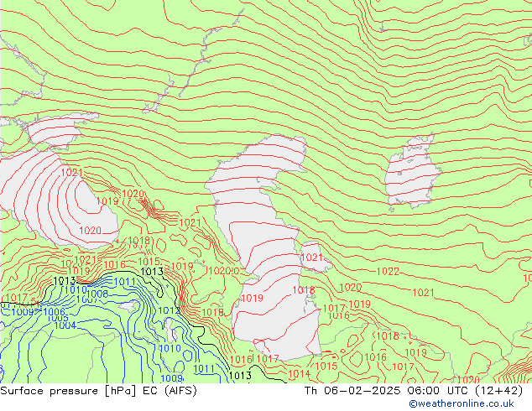Click the blue 1004 isobar label
Screen dimensions: 532x411
point(65,325)
